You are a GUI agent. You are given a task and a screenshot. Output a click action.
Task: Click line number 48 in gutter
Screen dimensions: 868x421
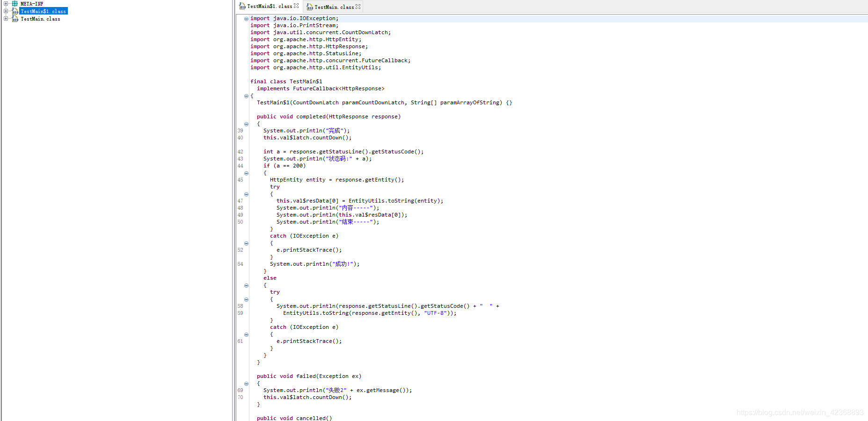241,208
